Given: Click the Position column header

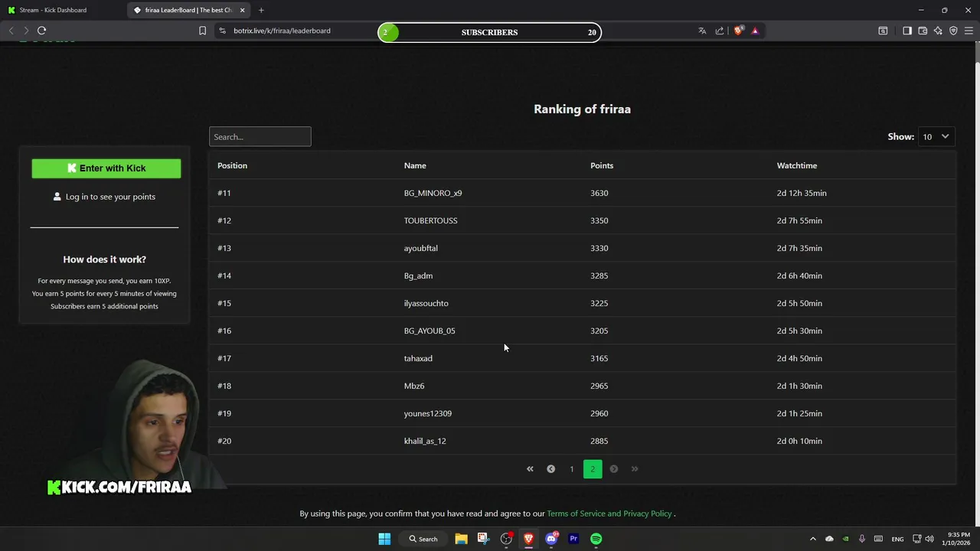Looking at the screenshot, I should (232, 165).
